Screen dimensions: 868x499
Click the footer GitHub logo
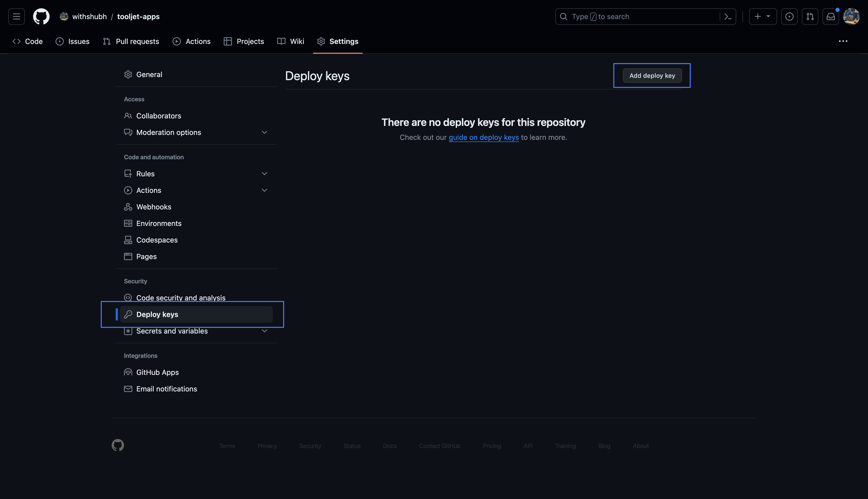click(x=118, y=445)
